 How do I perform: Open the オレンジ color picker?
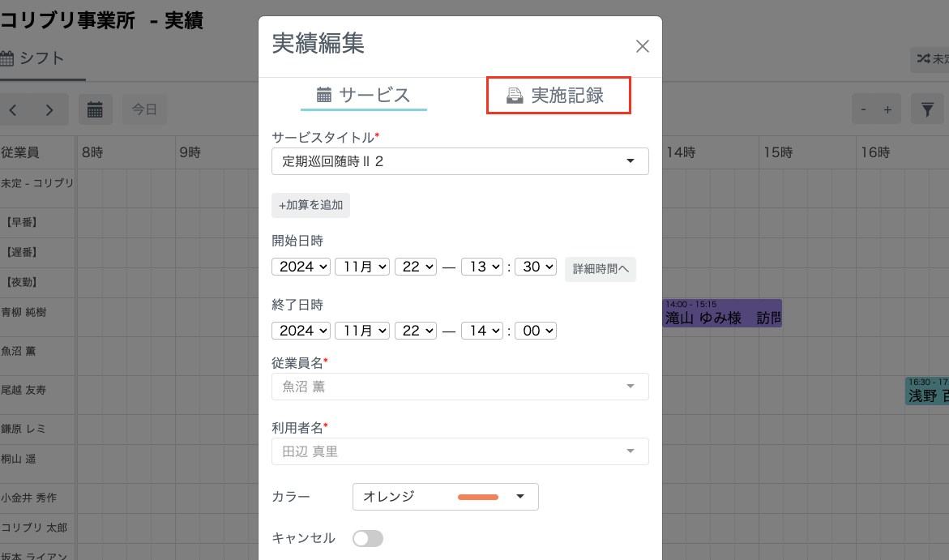[x=445, y=497]
